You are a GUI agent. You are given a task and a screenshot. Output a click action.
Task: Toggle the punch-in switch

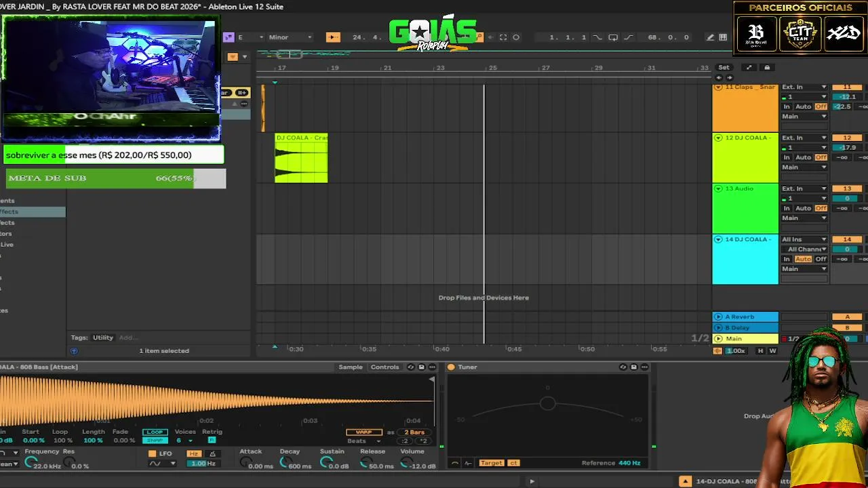597,37
